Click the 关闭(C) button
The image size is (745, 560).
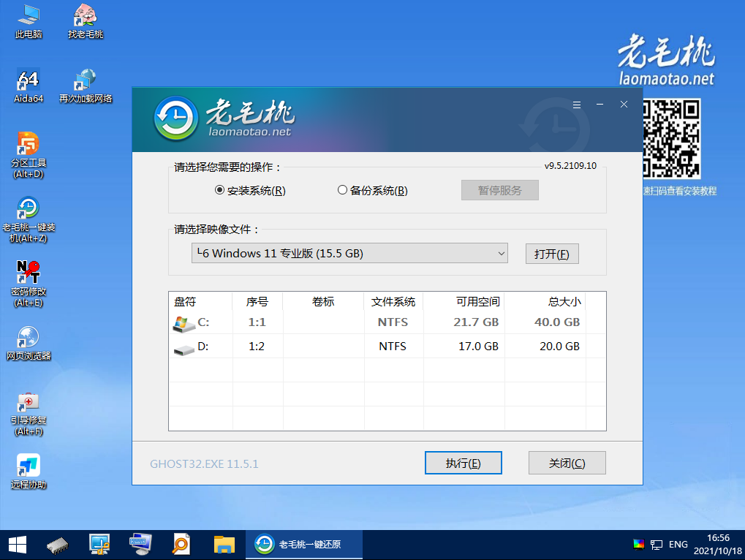click(x=567, y=463)
